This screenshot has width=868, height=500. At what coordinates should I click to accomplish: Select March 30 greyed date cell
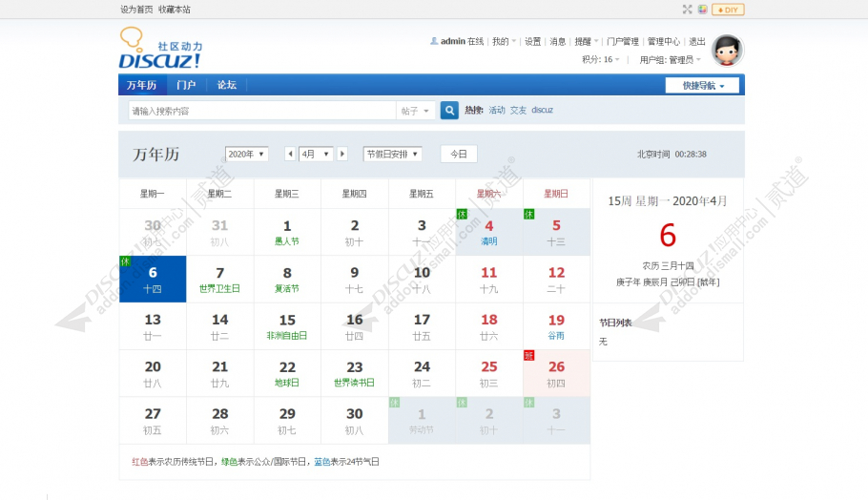[153, 232]
